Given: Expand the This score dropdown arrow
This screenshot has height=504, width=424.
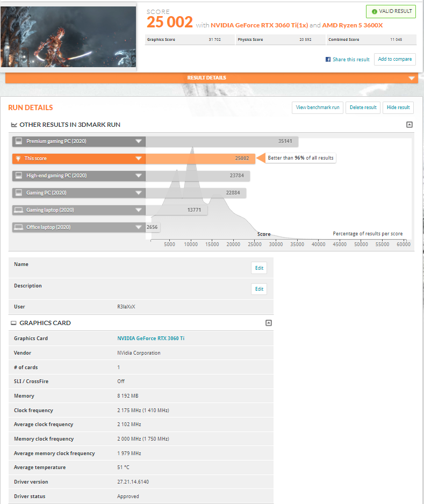Looking at the screenshot, I should [x=139, y=158].
